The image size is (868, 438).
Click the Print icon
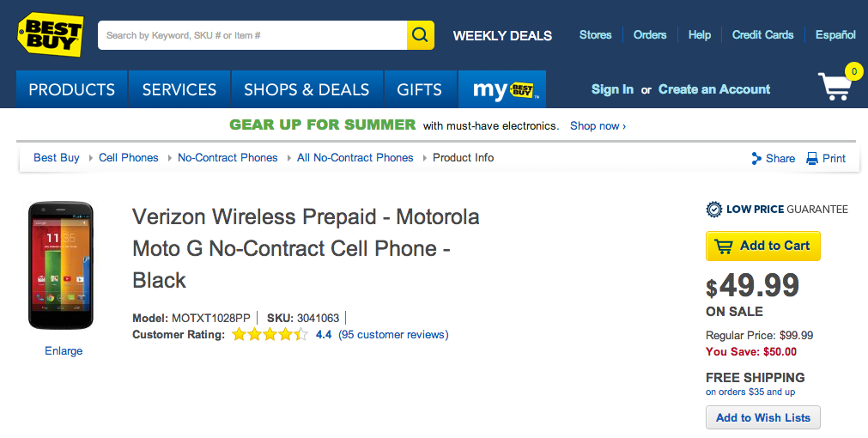pos(812,158)
